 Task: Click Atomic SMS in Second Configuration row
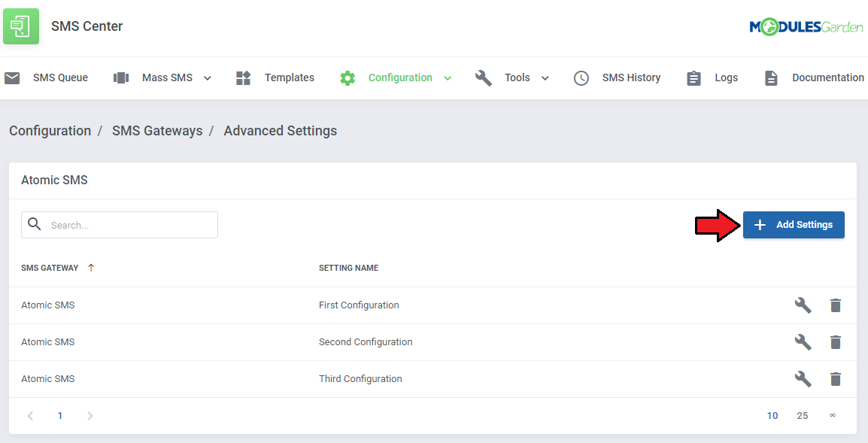tap(47, 342)
